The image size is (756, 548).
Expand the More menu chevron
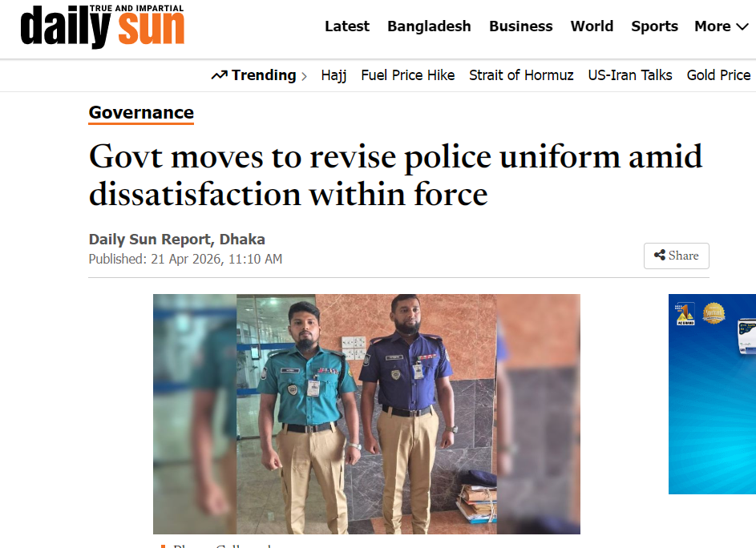coord(742,26)
